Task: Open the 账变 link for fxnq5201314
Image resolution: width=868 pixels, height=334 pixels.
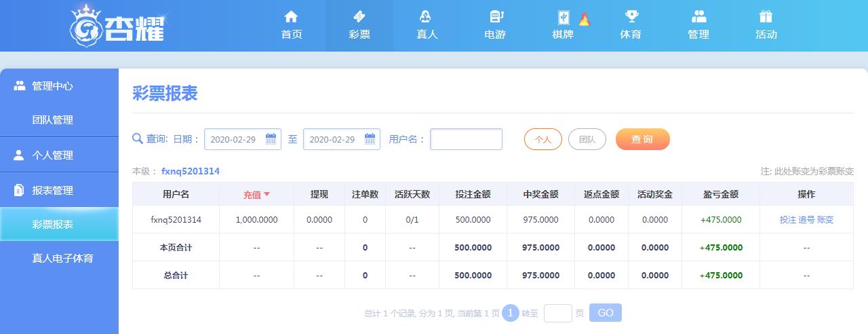Action: click(x=825, y=220)
